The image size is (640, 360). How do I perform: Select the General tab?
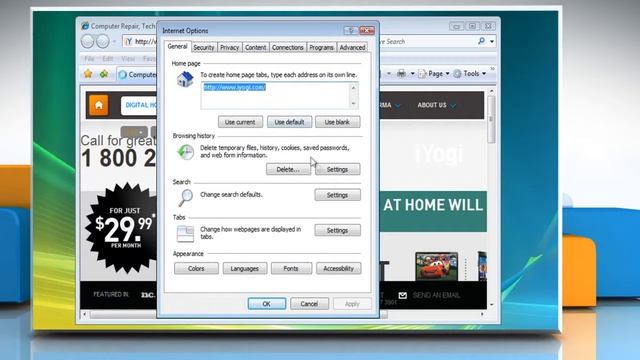pyautogui.click(x=178, y=47)
